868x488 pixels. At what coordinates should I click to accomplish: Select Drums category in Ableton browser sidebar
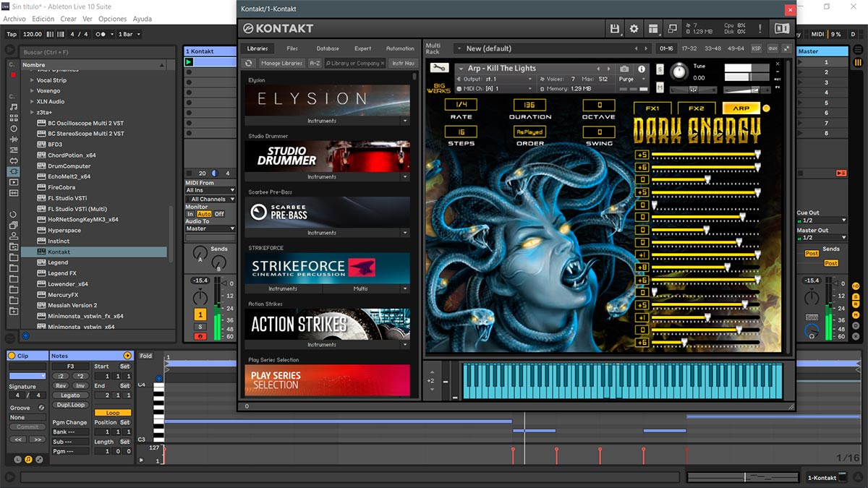pyautogui.click(x=14, y=118)
